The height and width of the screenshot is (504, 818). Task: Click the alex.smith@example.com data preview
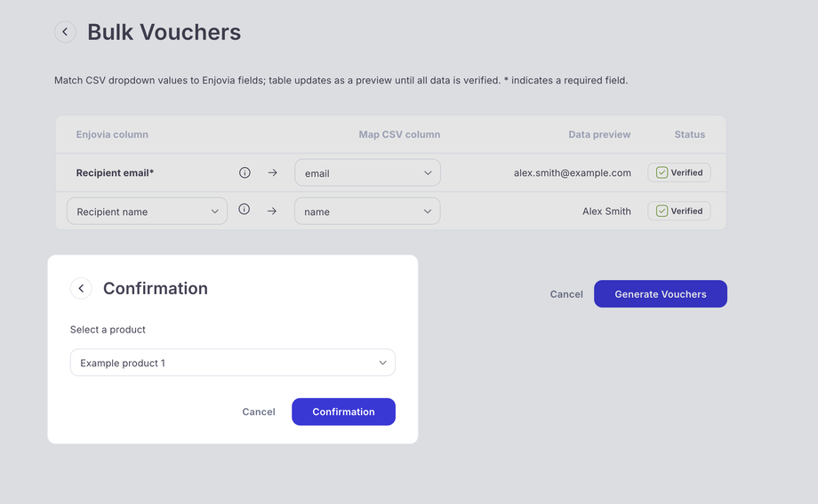572,173
